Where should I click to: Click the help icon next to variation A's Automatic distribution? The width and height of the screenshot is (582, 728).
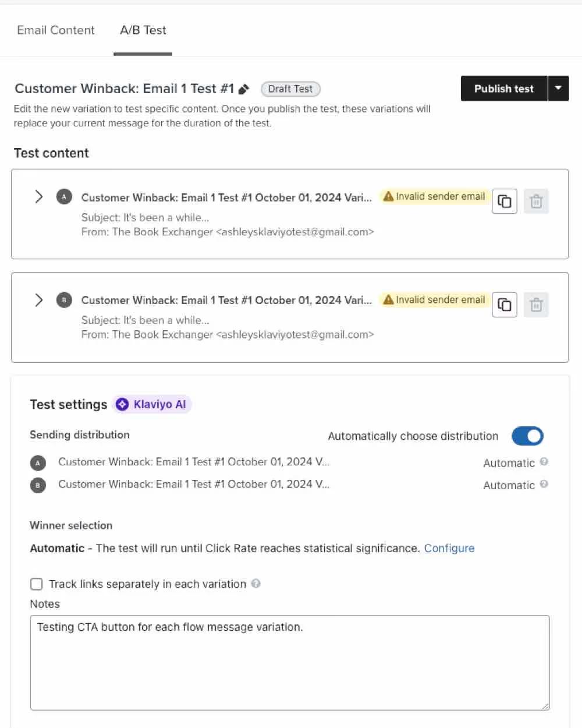(x=543, y=462)
